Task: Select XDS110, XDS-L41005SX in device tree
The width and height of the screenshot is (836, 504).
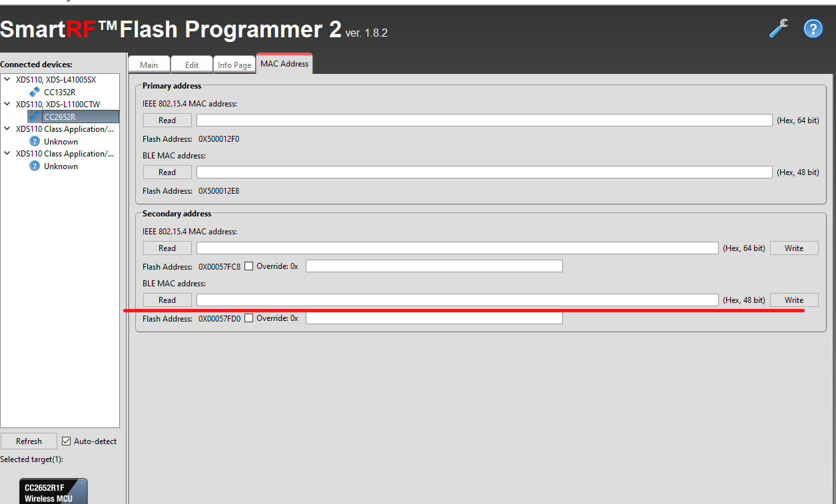Action: coord(56,79)
